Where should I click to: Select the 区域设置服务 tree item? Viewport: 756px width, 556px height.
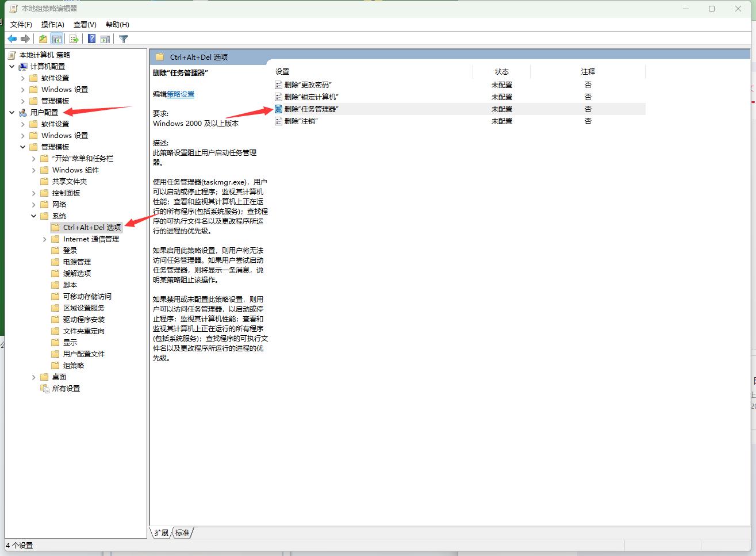coord(84,308)
